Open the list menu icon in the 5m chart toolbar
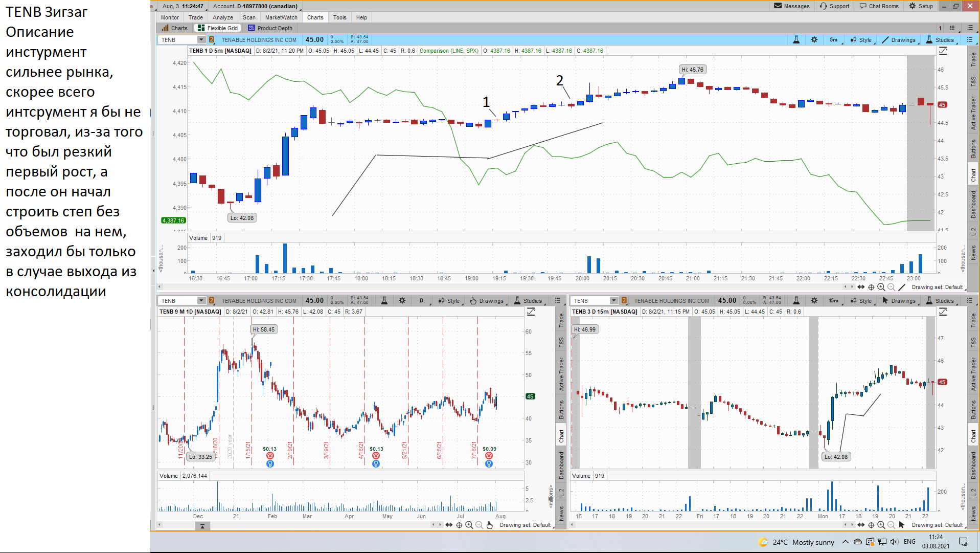980x553 pixels. (x=969, y=40)
